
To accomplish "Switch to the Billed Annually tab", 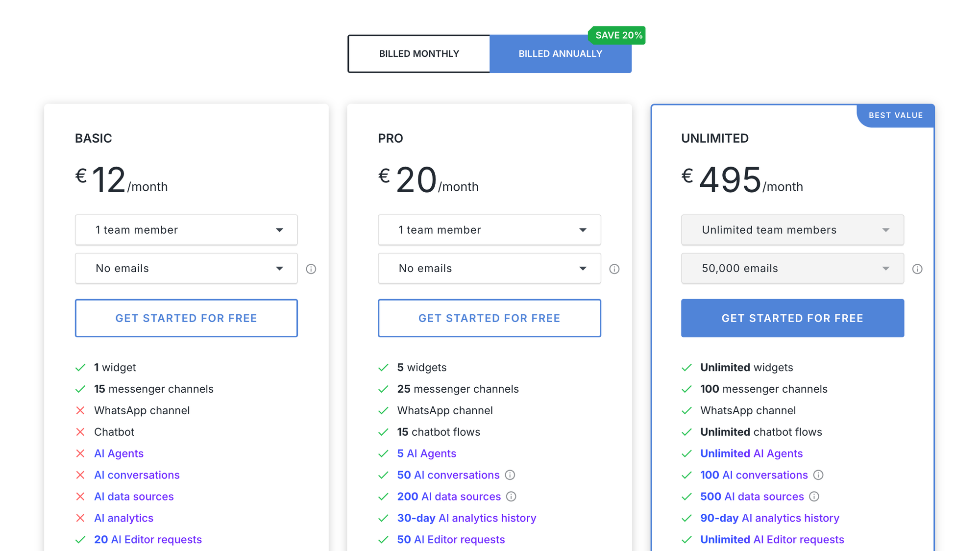I will (x=561, y=53).
